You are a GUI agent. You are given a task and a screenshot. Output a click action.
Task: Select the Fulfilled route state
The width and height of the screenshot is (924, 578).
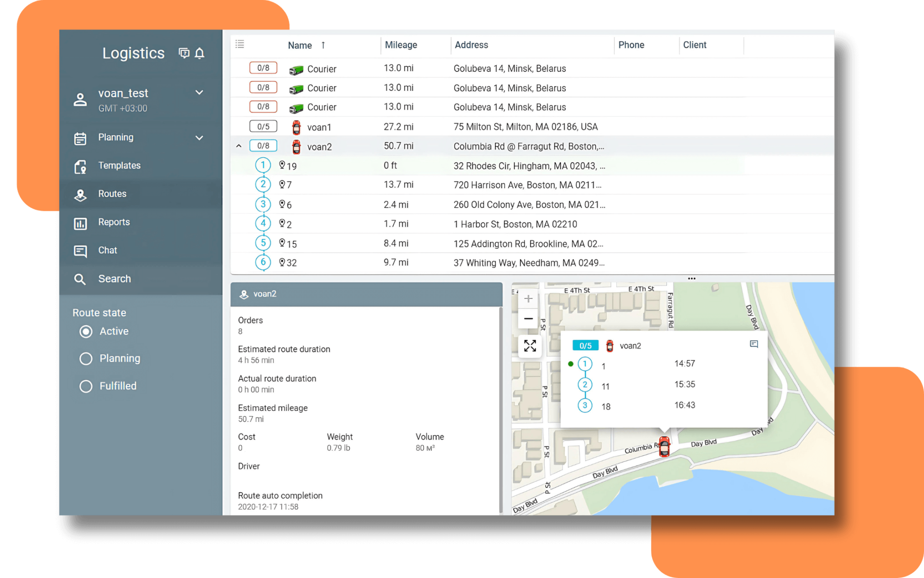coord(86,386)
